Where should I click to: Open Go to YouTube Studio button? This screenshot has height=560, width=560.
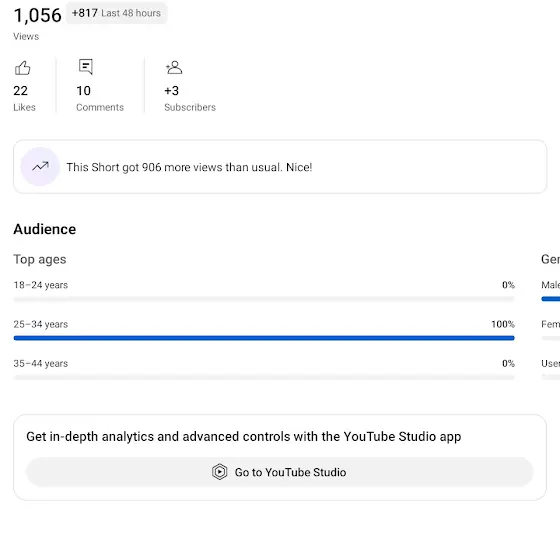280,472
